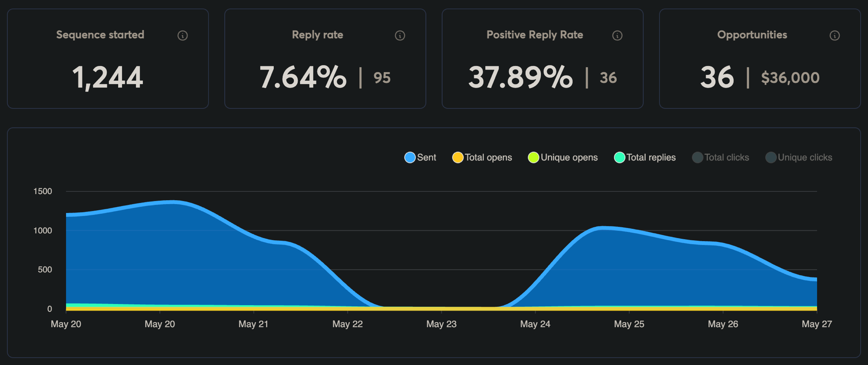
Task: Click the May 27 axis label
Action: (x=817, y=324)
